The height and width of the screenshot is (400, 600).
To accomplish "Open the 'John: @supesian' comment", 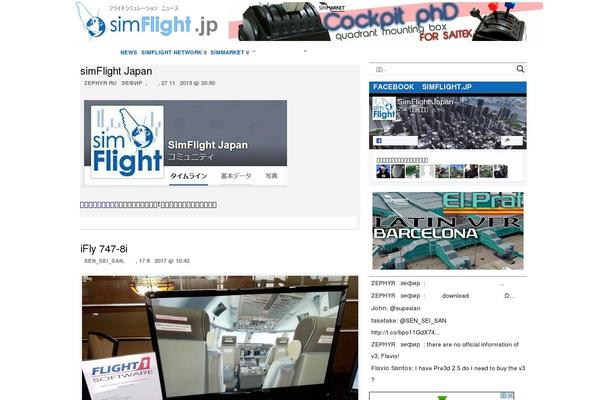I will tap(395, 308).
